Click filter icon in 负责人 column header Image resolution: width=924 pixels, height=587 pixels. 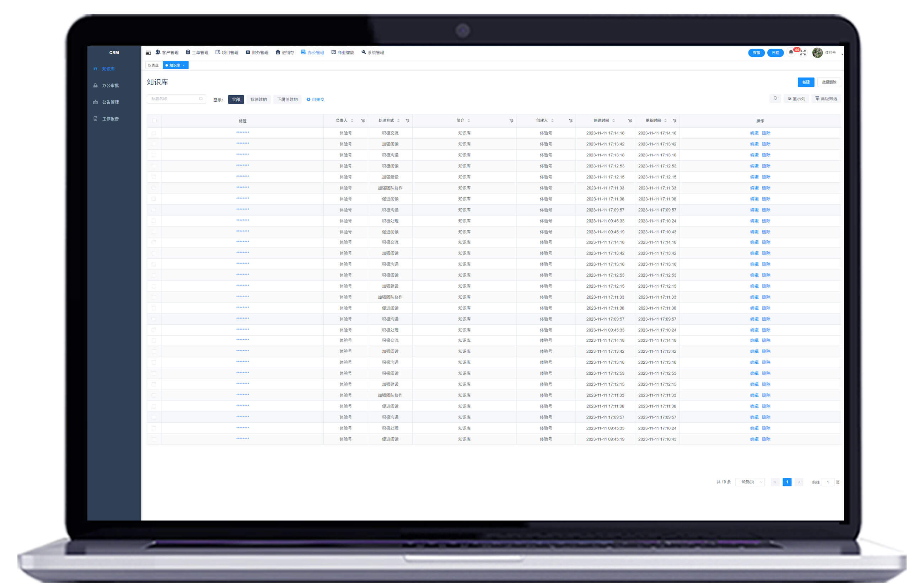(363, 121)
